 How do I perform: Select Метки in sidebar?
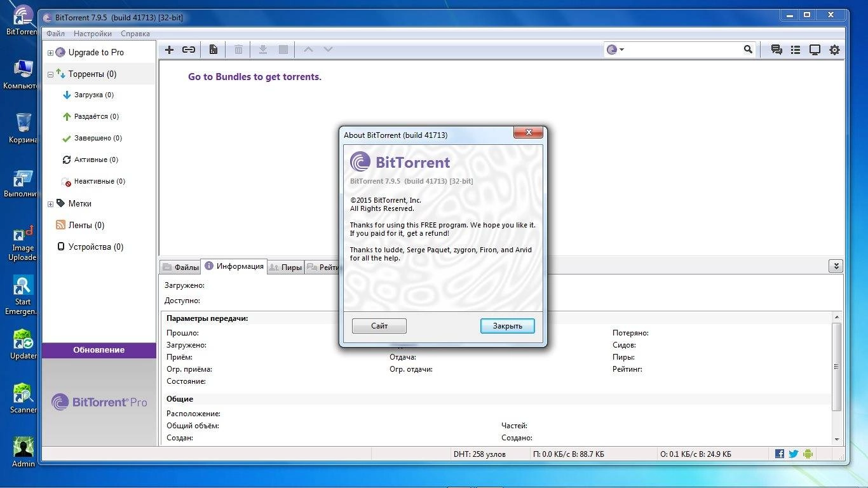79,204
